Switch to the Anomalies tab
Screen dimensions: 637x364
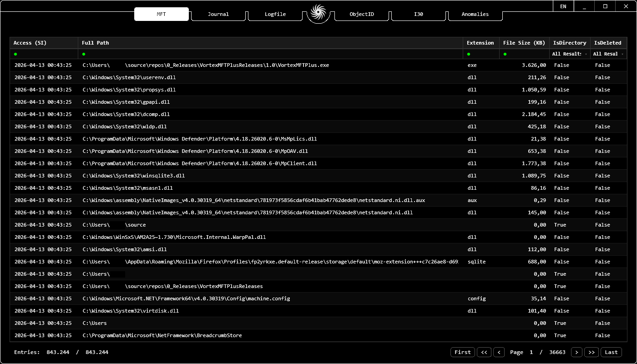pos(475,14)
